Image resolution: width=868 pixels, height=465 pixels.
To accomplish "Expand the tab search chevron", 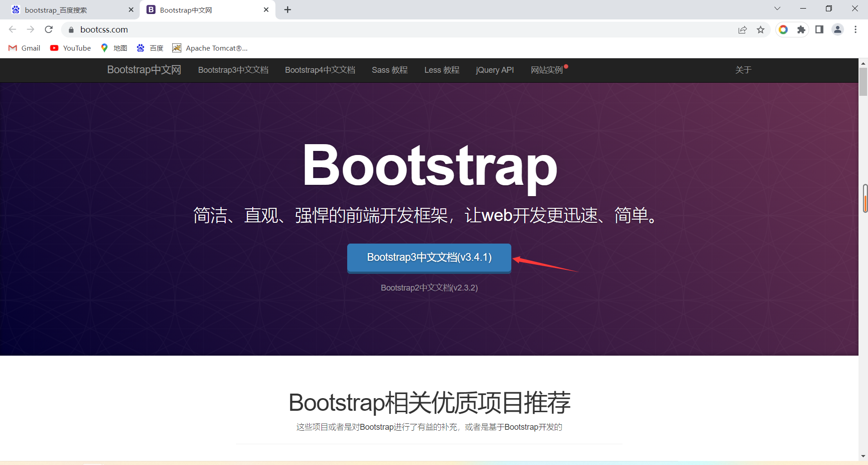I will 777,8.
